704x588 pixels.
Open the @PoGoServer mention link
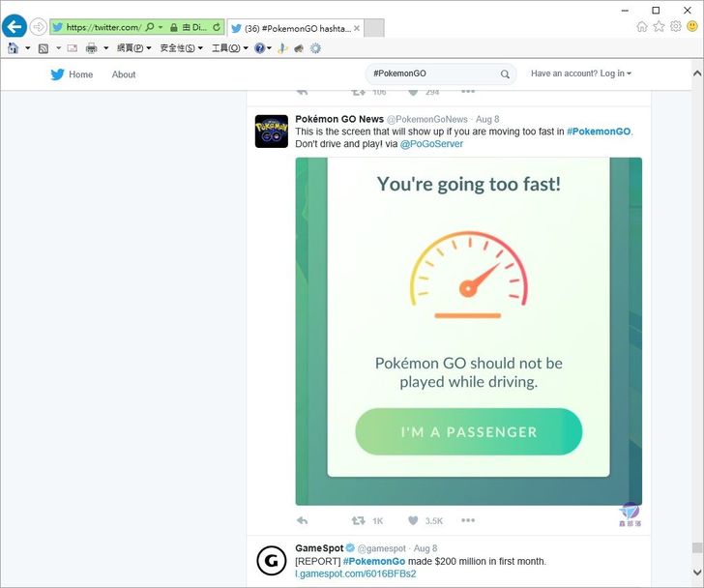(x=431, y=144)
